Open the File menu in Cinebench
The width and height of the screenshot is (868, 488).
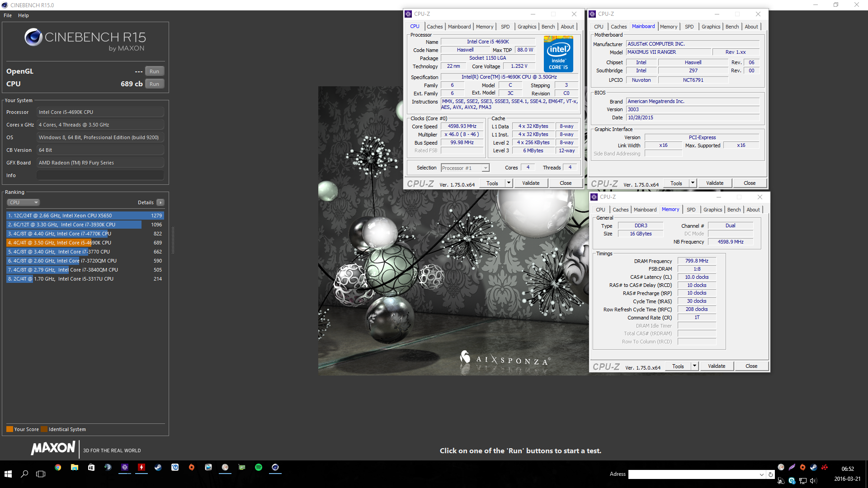(8, 15)
